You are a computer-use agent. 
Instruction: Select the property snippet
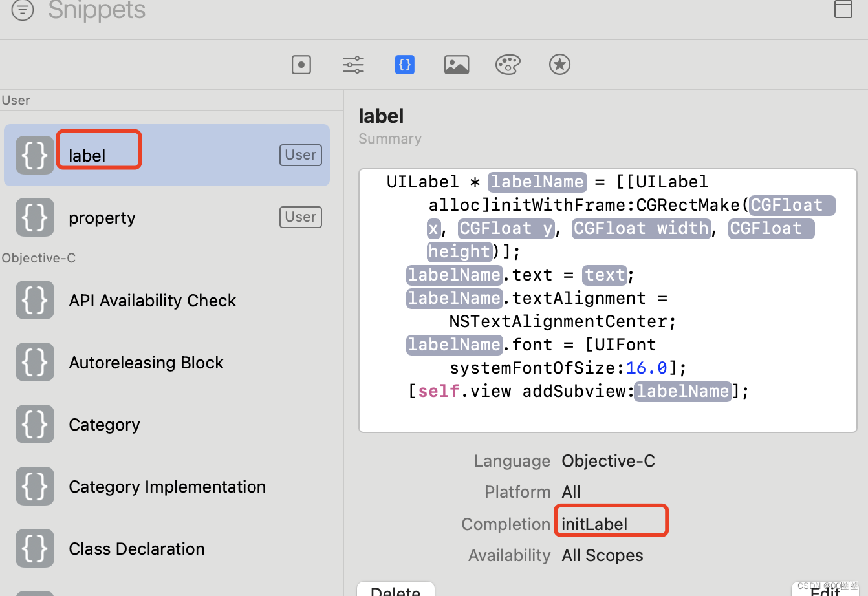click(x=102, y=217)
